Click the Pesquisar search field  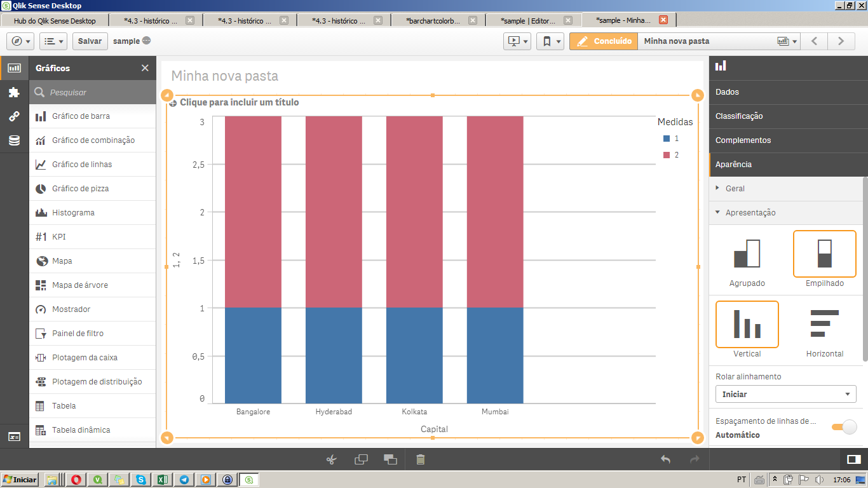point(93,92)
